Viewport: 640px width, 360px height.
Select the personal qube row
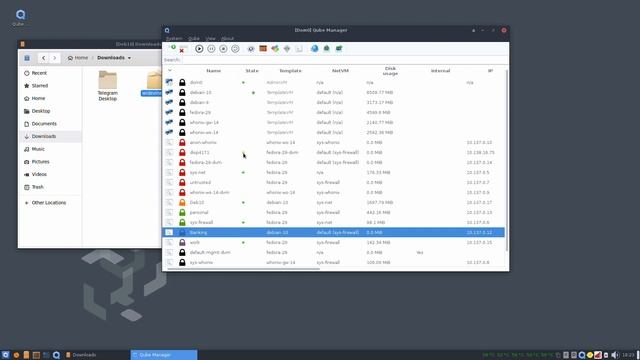pos(334,212)
